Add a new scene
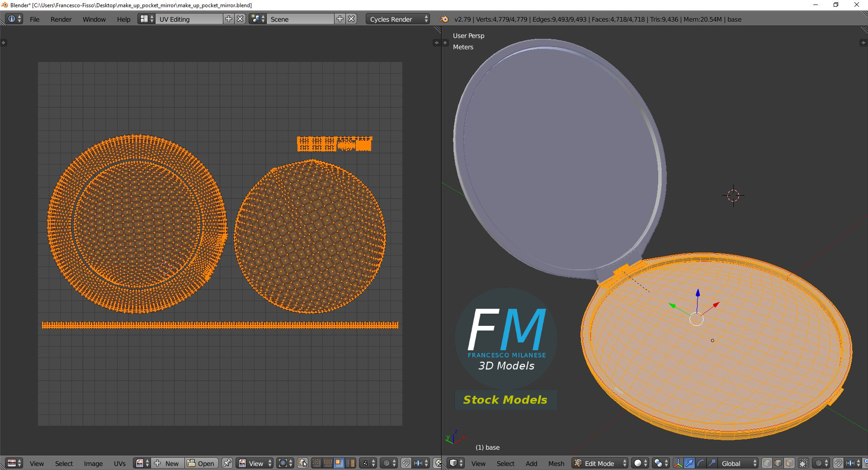 coord(340,19)
